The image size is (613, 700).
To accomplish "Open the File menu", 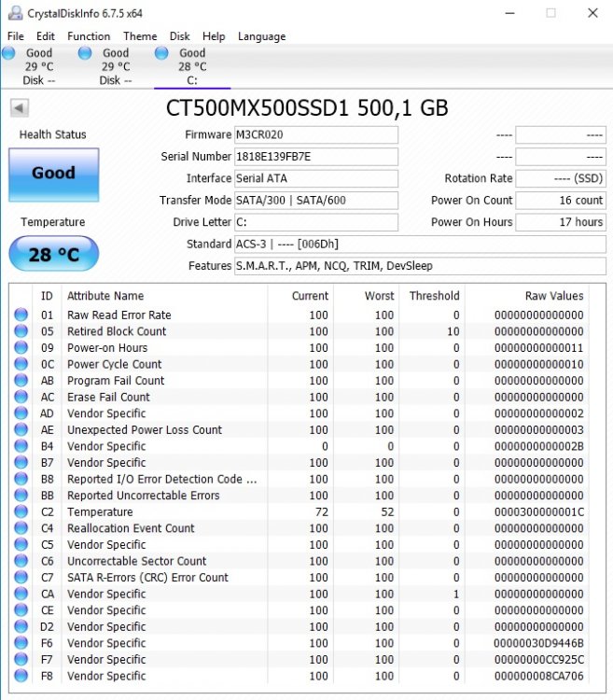I will click(16, 36).
